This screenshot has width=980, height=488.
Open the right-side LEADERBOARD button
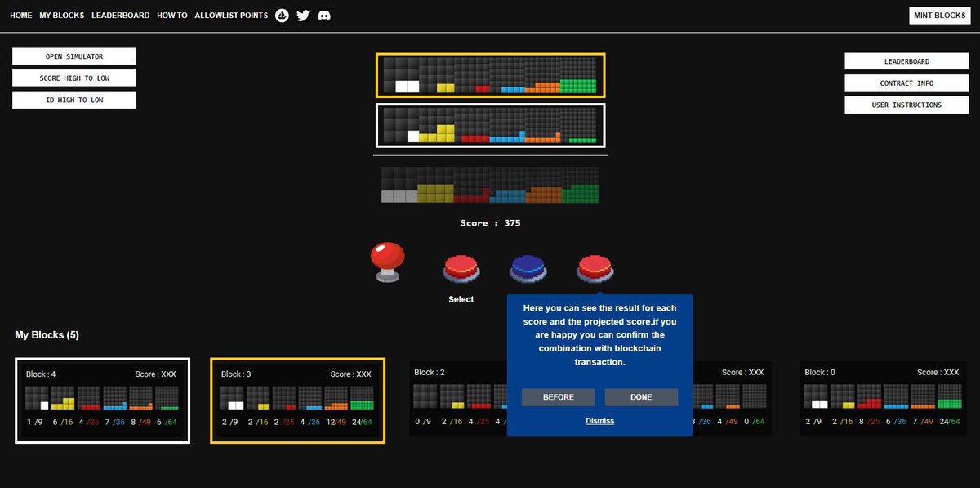tap(906, 61)
